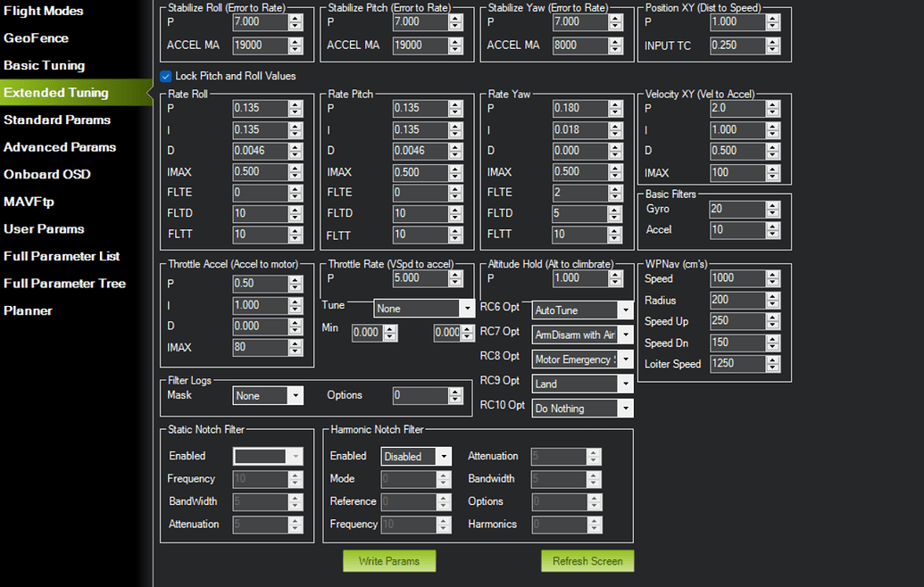Click Write Params to save settings
Screen dimensions: 924x587
389,561
